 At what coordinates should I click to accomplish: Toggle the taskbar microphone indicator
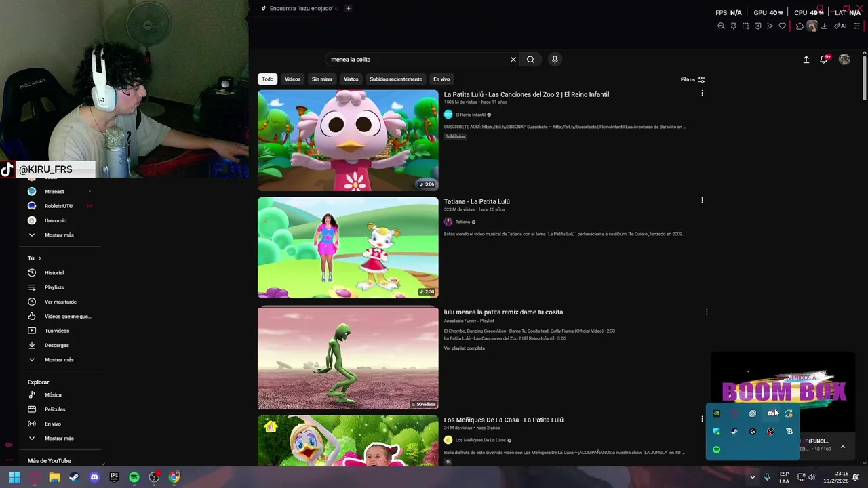pyautogui.click(x=767, y=477)
